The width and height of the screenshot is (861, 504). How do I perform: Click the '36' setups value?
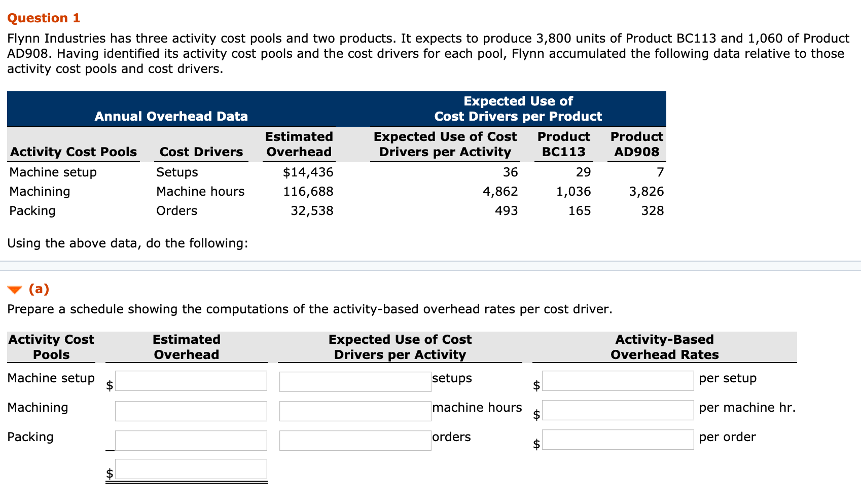tap(511, 172)
